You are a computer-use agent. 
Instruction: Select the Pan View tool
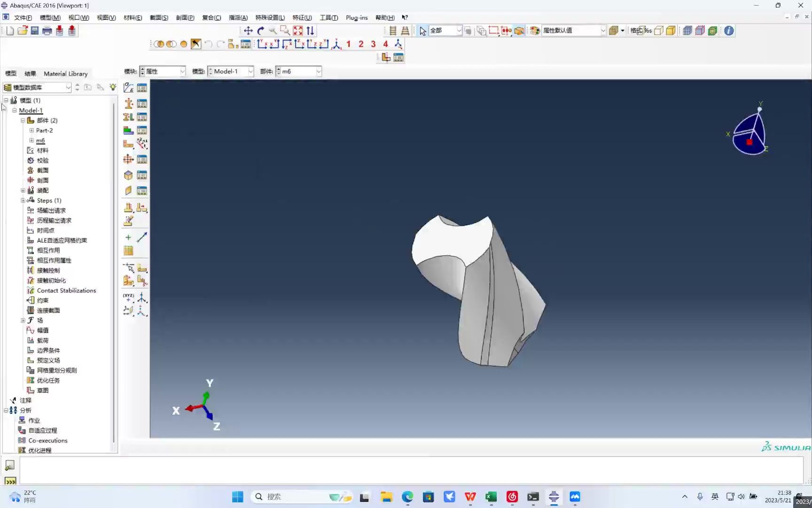[x=248, y=31]
